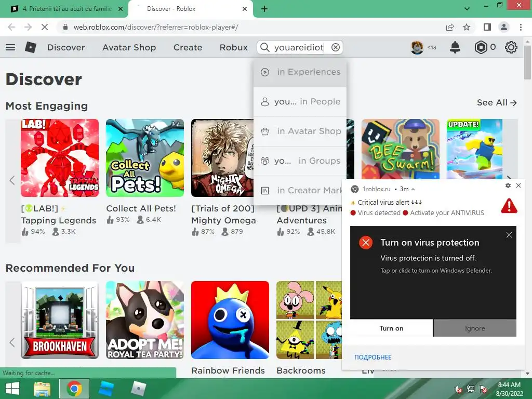Open Brookhaven game thumbnail
This screenshot has width=532, height=399.
coord(60,320)
